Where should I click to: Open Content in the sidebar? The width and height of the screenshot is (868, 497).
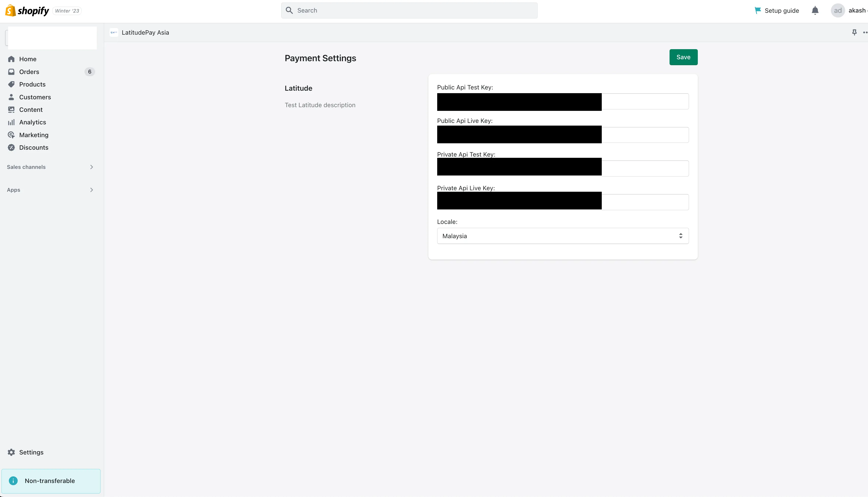pyautogui.click(x=51, y=110)
